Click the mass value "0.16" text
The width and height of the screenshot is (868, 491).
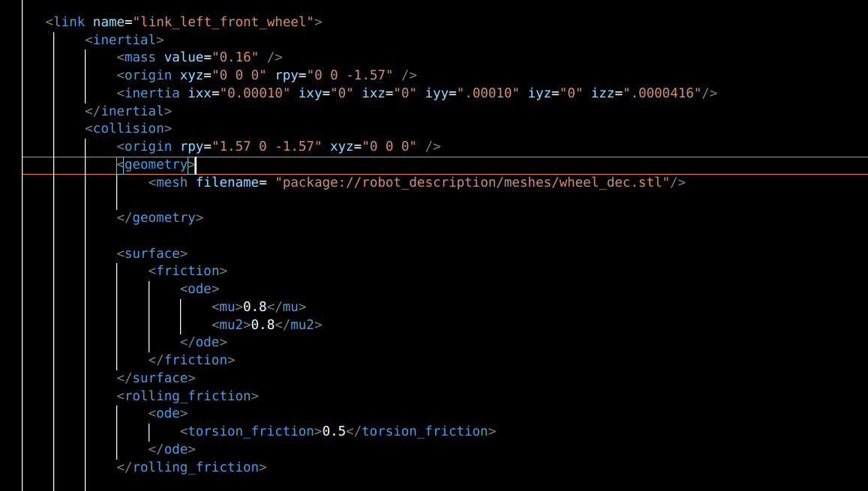236,57
